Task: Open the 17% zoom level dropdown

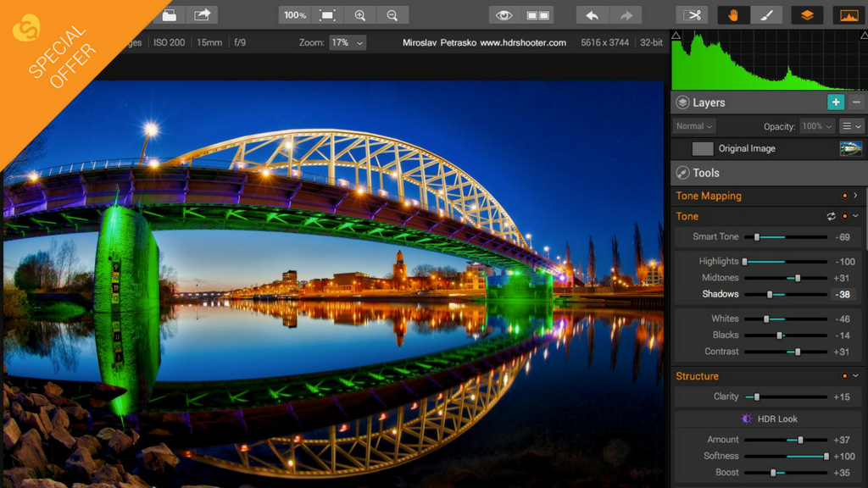Action: 348,42
